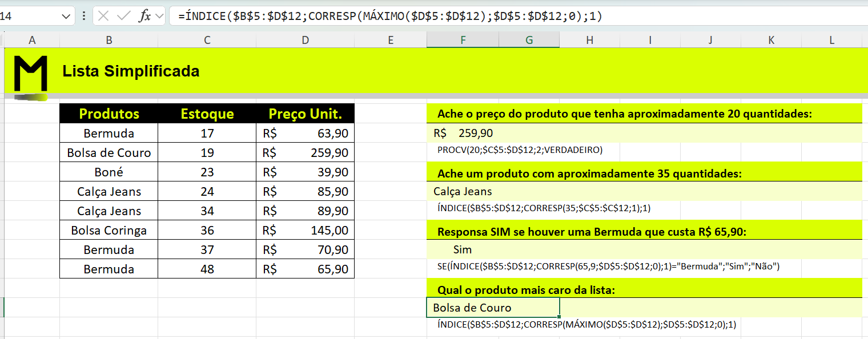Select the stock cell containing 36
The width and height of the screenshot is (868, 339).
(x=207, y=231)
